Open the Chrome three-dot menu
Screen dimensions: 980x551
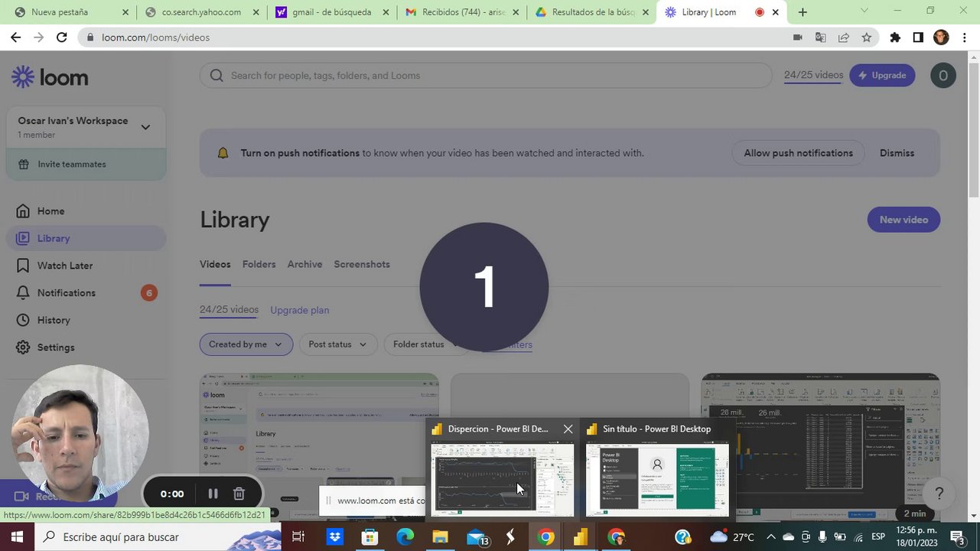[965, 37]
